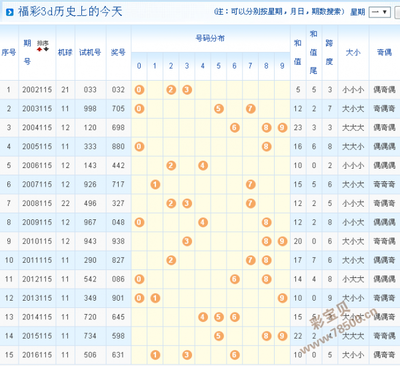
Task: Click orange ball 9 in row 2013115
Action: tap(282, 298)
